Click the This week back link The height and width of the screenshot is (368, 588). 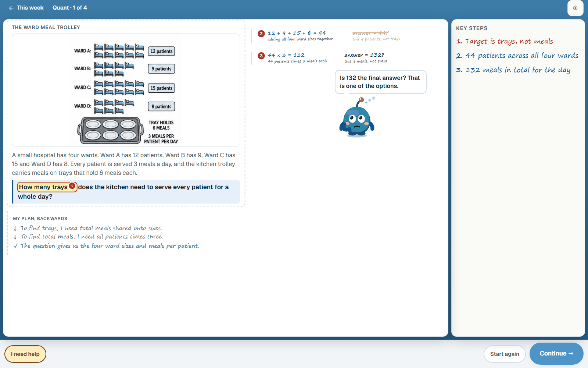[26, 8]
